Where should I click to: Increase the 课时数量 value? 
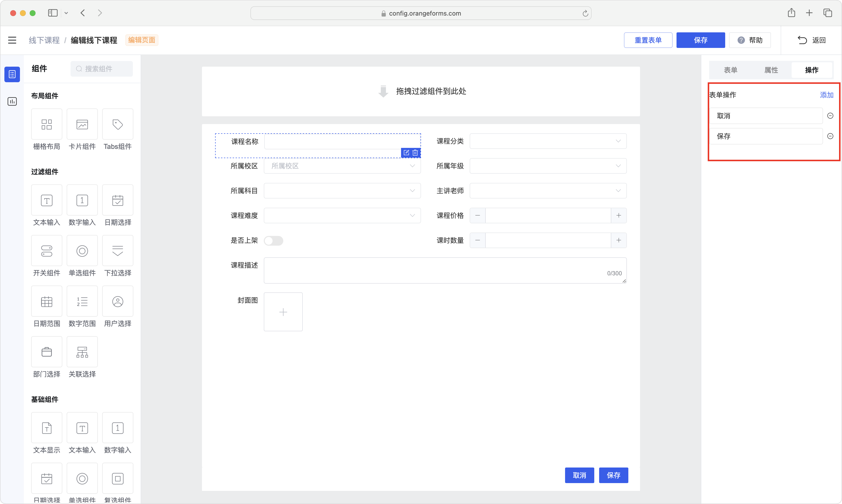pos(619,240)
